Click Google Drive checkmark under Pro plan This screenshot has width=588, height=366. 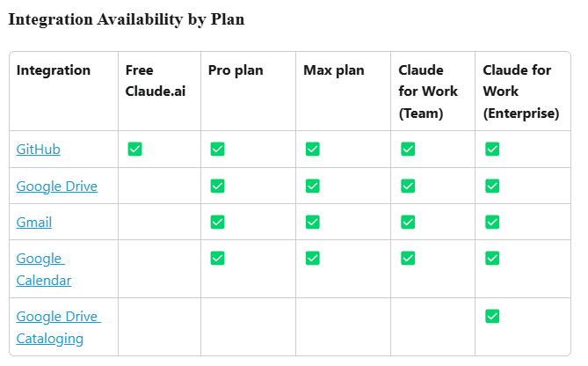[217, 186]
